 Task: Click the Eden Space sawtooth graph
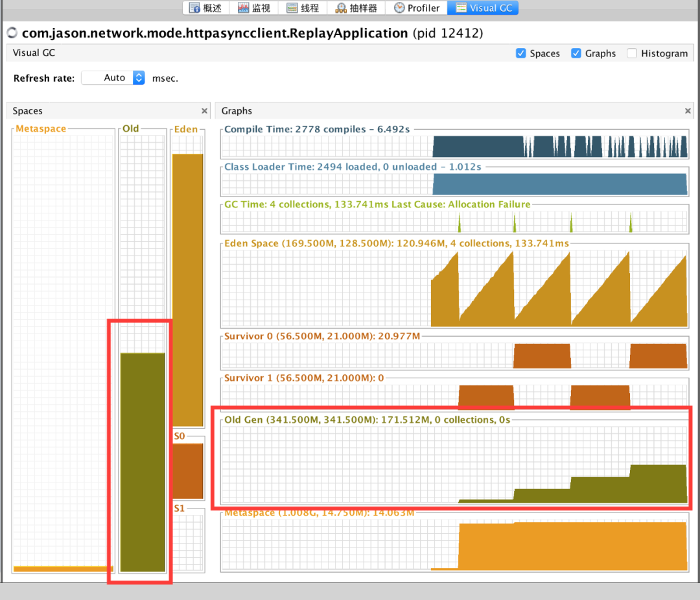pyautogui.click(x=454, y=289)
